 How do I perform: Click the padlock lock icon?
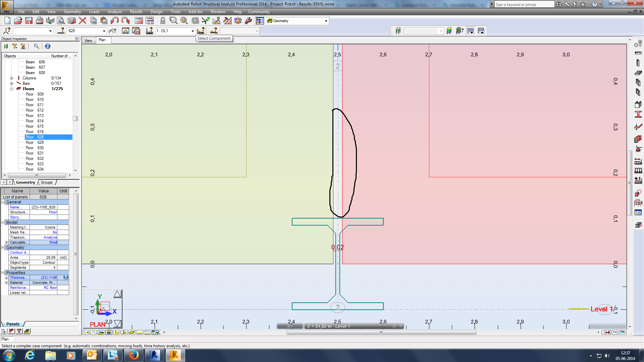click(163, 21)
